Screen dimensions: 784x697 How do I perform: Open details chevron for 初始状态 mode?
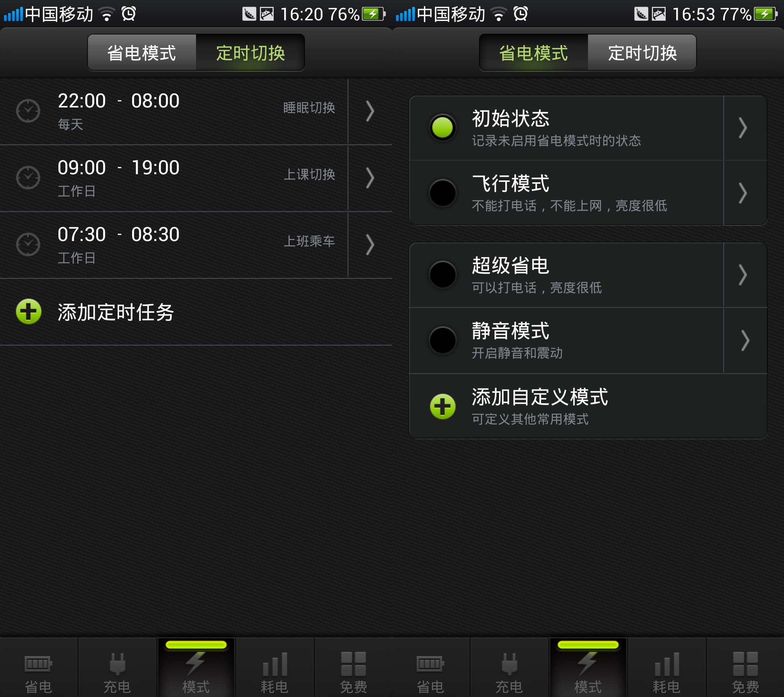click(743, 128)
